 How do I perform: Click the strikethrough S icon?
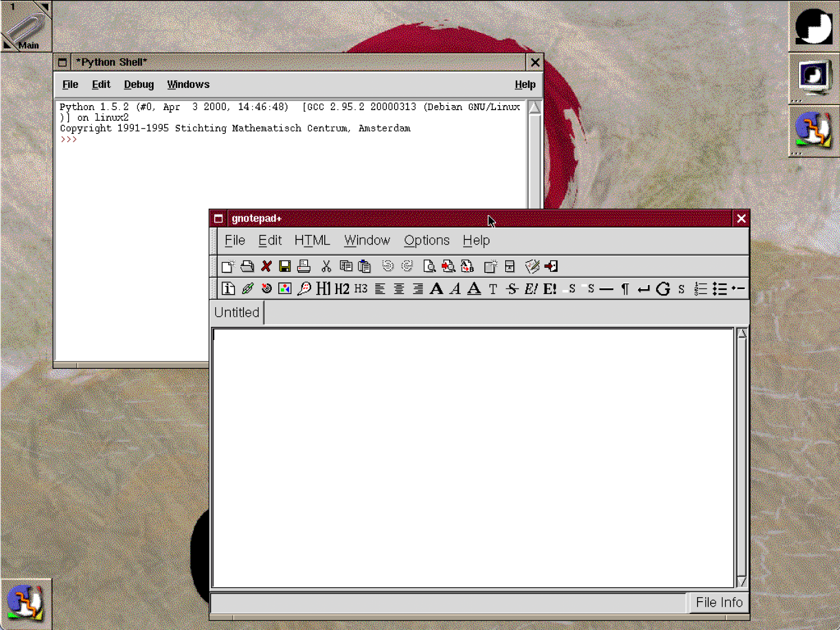click(x=512, y=289)
